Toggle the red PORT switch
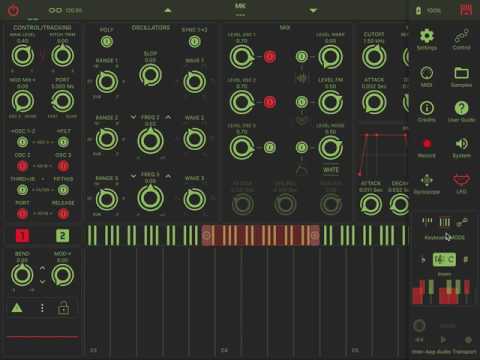 [22, 214]
